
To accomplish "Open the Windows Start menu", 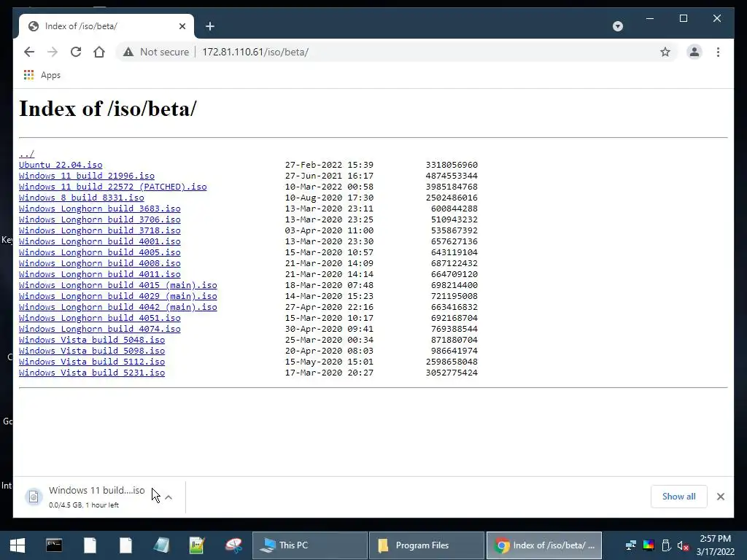I will pyautogui.click(x=18, y=545).
